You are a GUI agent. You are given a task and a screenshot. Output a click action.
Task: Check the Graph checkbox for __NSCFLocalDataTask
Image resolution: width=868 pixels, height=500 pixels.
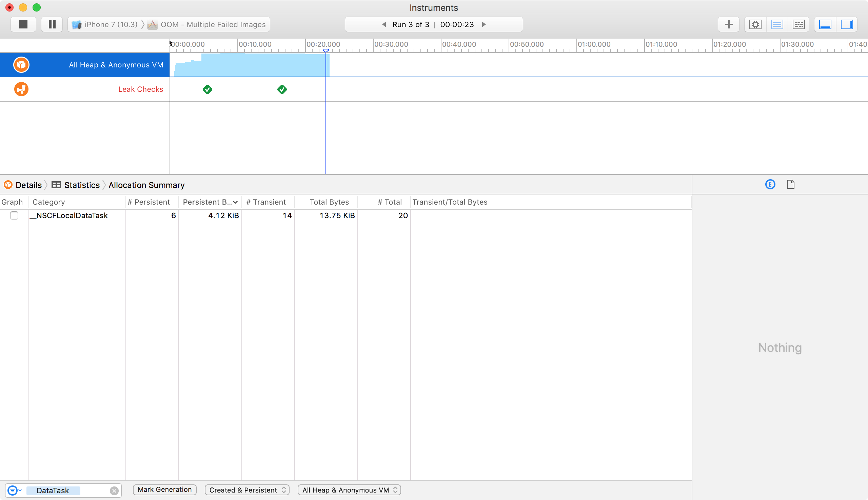pos(14,215)
